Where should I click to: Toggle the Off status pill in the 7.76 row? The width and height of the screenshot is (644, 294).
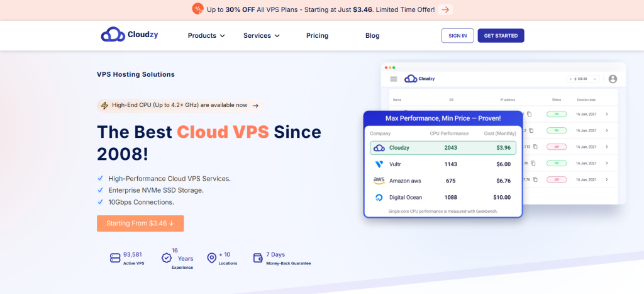coord(557,179)
